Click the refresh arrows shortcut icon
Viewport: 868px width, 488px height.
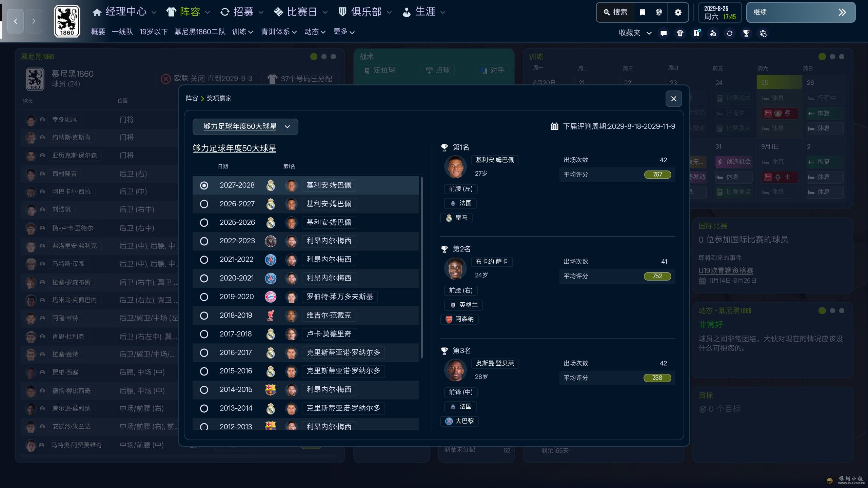coord(730,33)
